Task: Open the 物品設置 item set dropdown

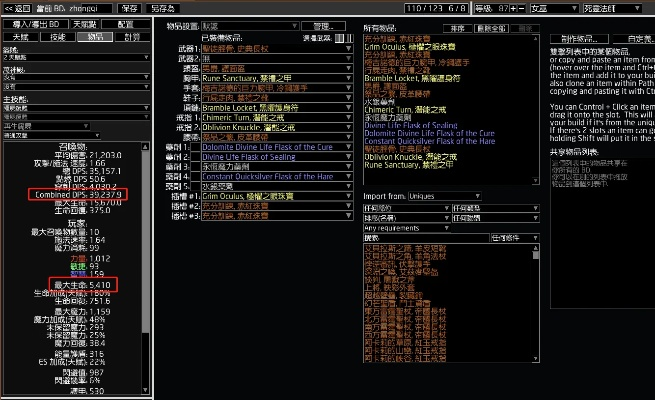Action: pos(250,26)
